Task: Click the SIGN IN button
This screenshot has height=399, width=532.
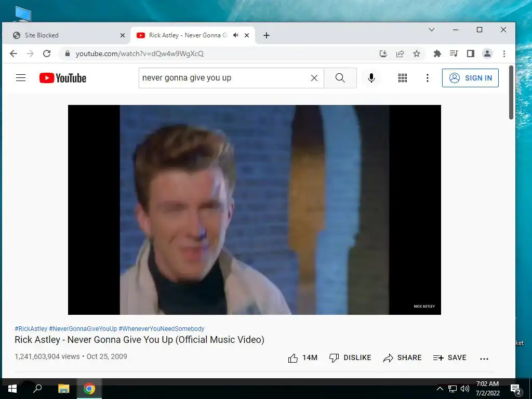Action: click(470, 78)
